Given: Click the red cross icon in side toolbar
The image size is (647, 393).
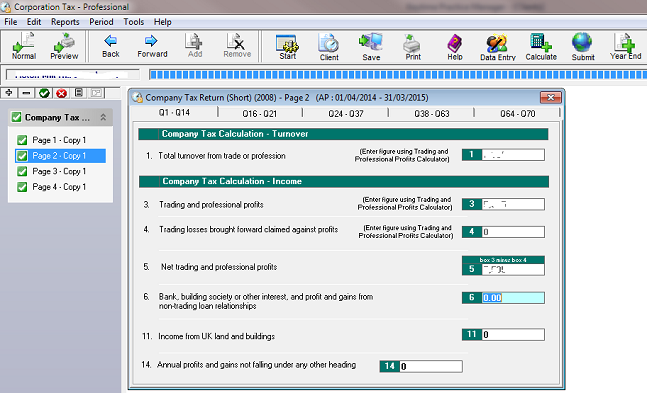Looking at the screenshot, I should coord(61,93).
